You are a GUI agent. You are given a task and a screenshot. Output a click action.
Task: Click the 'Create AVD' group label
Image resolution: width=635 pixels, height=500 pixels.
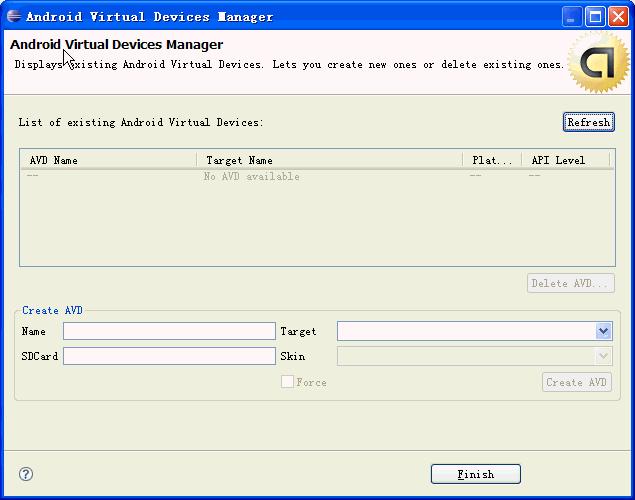pos(52,311)
